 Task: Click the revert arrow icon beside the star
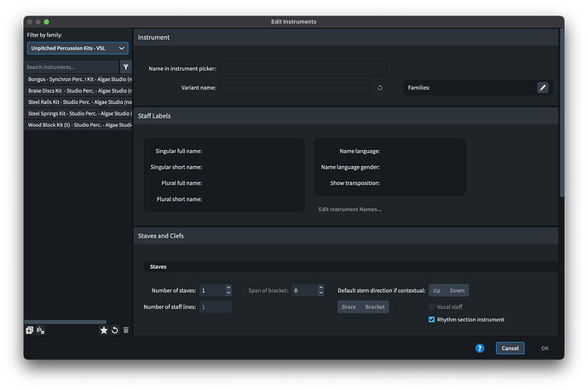click(115, 330)
